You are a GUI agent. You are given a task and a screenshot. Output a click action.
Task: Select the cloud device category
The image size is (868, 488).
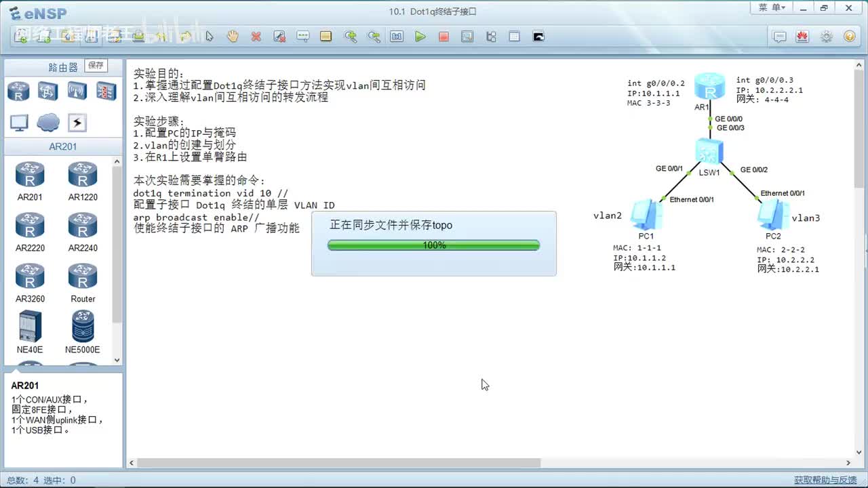[x=47, y=123]
